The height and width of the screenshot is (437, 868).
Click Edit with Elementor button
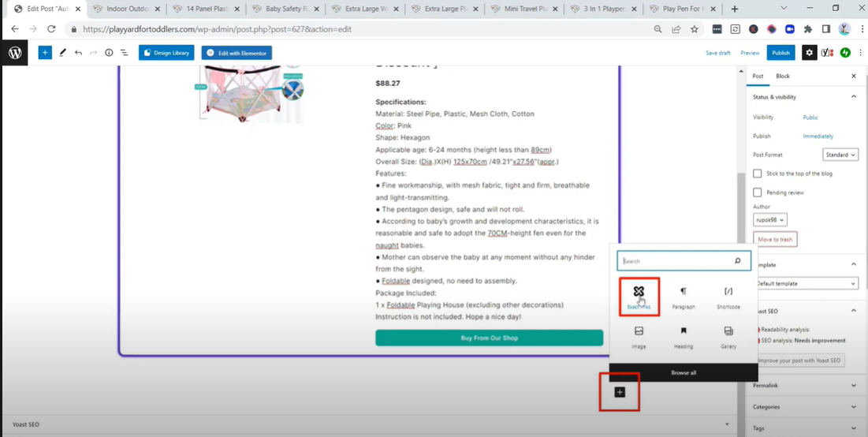(237, 53)
